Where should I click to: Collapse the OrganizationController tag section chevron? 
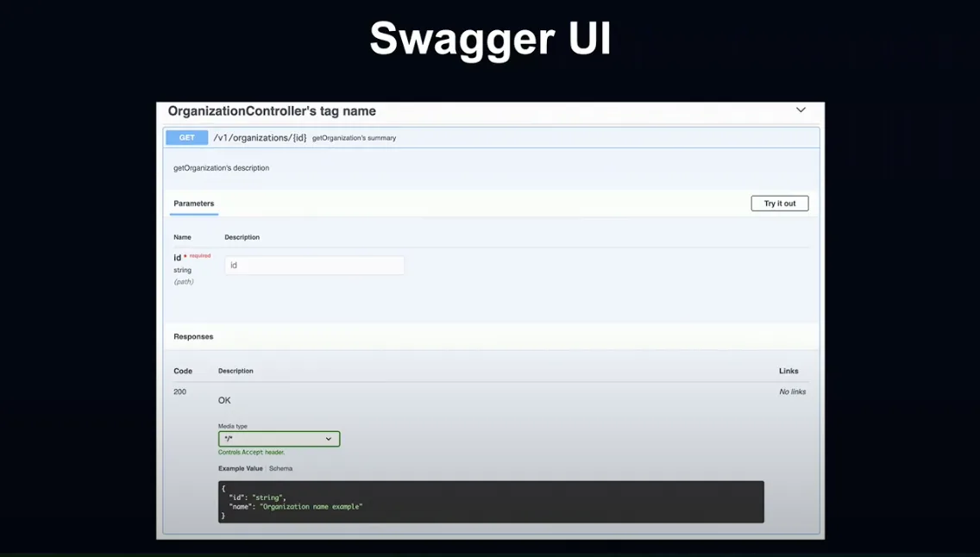point(801,110)
